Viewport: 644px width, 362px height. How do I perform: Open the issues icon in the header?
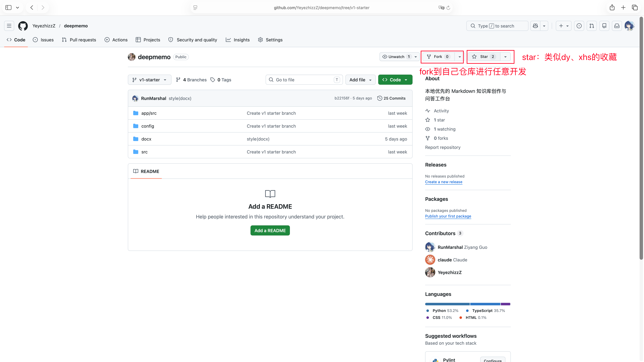pyautogui.click(x=579, y=26)
